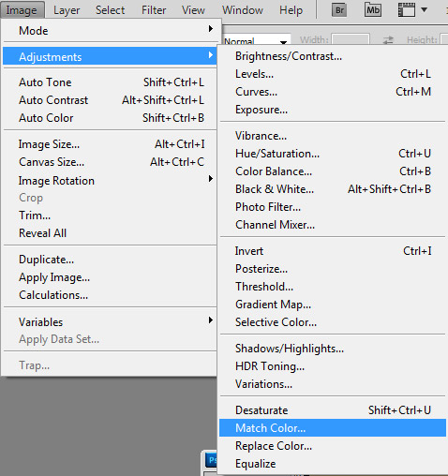The image size is (448, 476).
Task: Open the Layer menu
Action: (67, 10)
